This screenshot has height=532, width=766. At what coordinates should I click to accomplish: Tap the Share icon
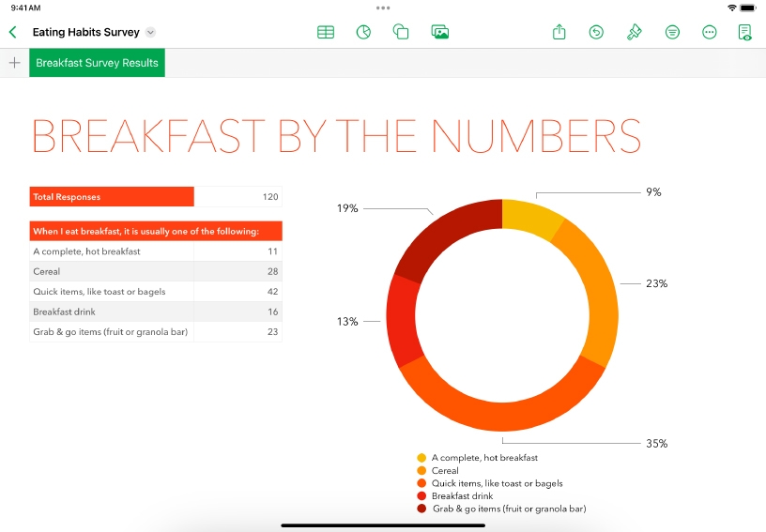point(559,32)
